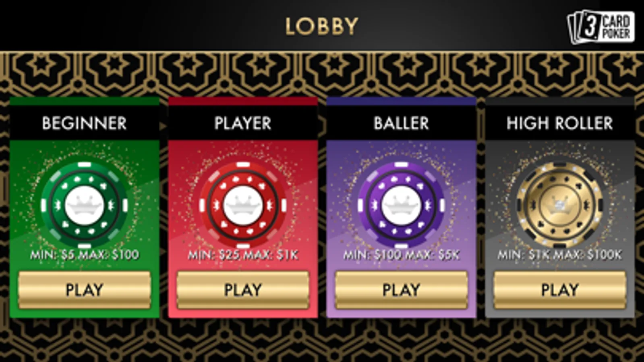Click the red Player poker chip

pyautogui.click(x=243, y=205)
